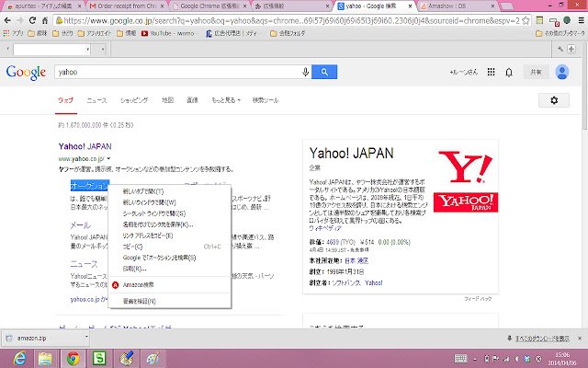The image size is (588, 368).
Task: Switch to the Gmail Order receipt tab
Action: 127,6
